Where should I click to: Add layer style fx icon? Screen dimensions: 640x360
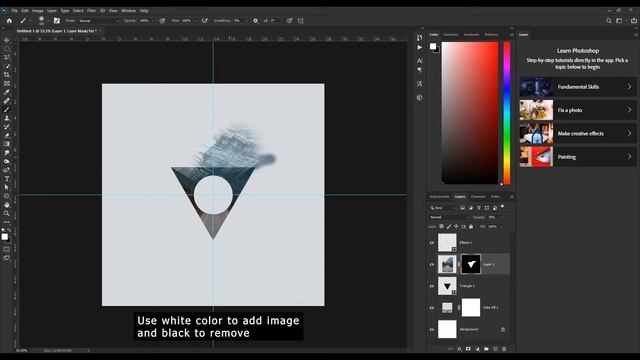pos(459,349)
